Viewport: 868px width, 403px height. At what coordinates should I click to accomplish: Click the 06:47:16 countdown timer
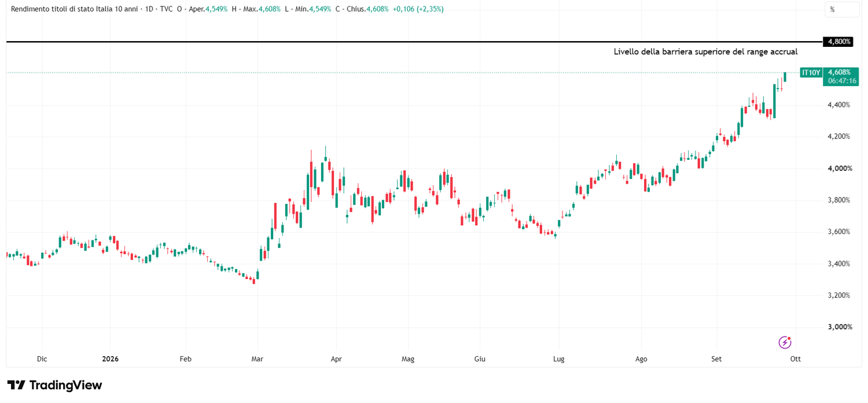(842, 81)
